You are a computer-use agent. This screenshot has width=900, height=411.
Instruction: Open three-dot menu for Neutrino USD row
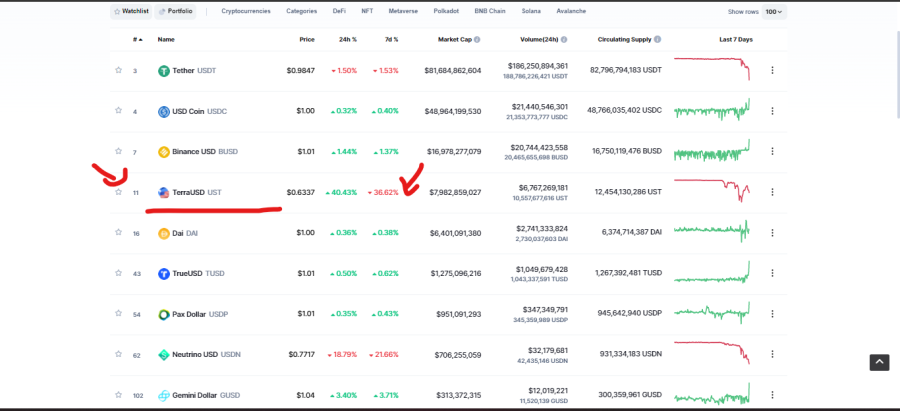pos(772,354)
